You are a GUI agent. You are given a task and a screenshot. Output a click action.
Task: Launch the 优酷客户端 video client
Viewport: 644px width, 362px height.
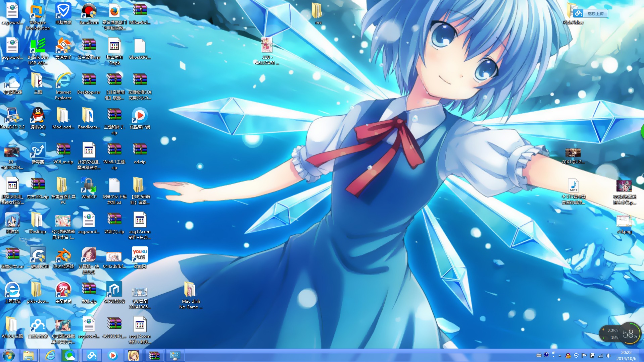tap(140, 115)
